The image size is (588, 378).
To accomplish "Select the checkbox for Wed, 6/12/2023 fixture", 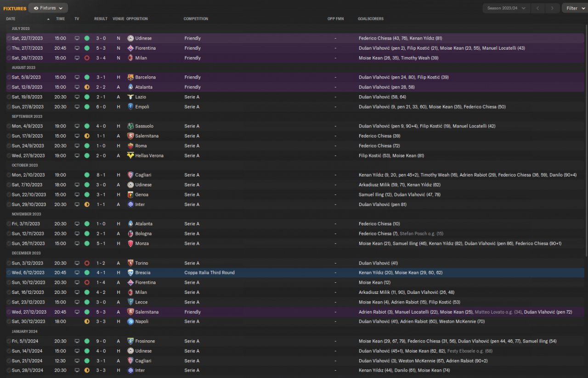I will point(8,273).
